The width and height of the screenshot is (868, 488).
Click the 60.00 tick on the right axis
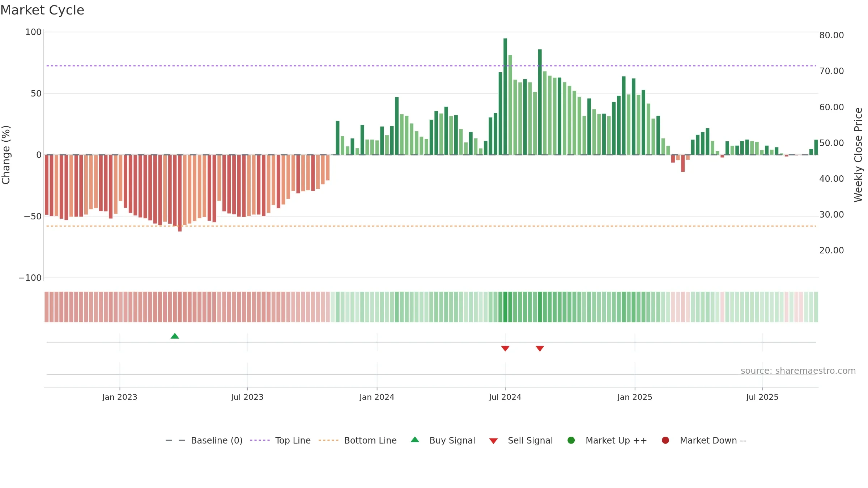tap(831, 107)
